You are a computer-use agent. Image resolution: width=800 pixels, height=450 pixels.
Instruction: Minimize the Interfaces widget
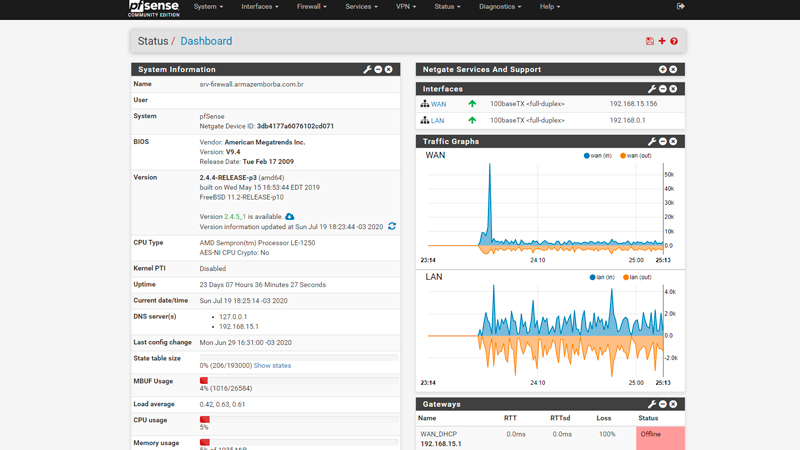663,89
